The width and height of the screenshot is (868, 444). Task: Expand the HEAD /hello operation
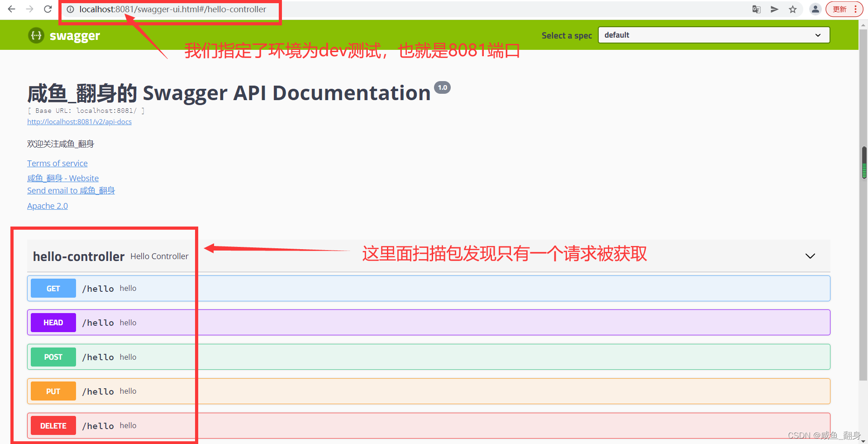[429, 323]
